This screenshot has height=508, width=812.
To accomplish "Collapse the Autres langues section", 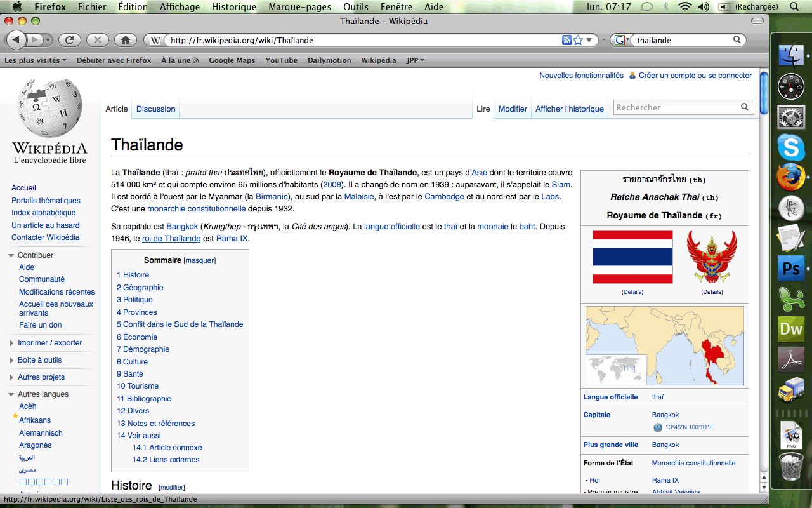I will point(11,394).
